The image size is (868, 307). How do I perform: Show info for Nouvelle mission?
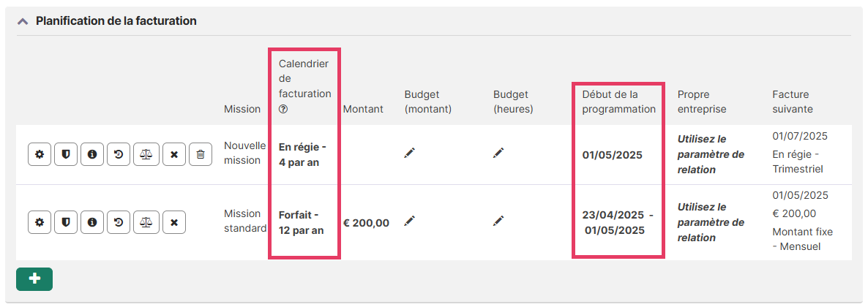[x=92, y=154]
